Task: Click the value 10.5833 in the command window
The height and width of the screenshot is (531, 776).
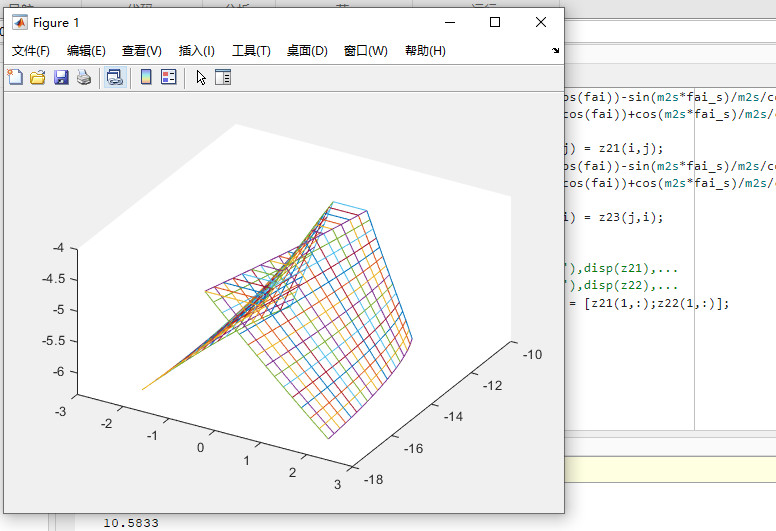Action: click(x=131, y=523)
